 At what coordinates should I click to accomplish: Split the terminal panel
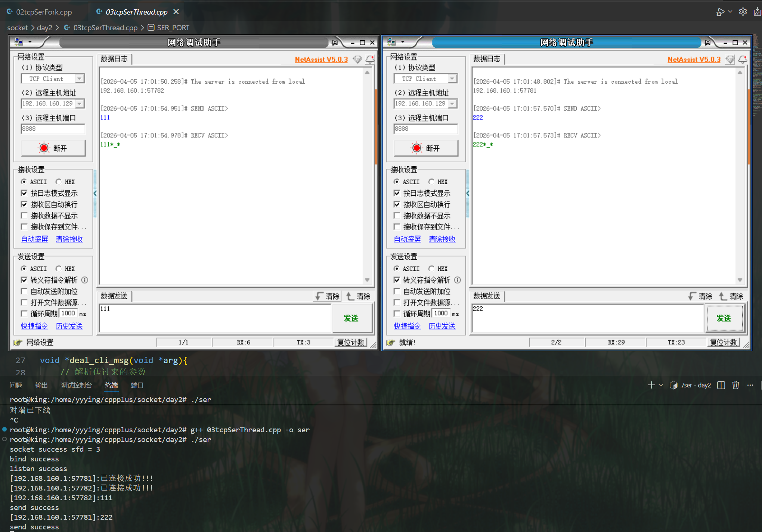pos(721,385)
